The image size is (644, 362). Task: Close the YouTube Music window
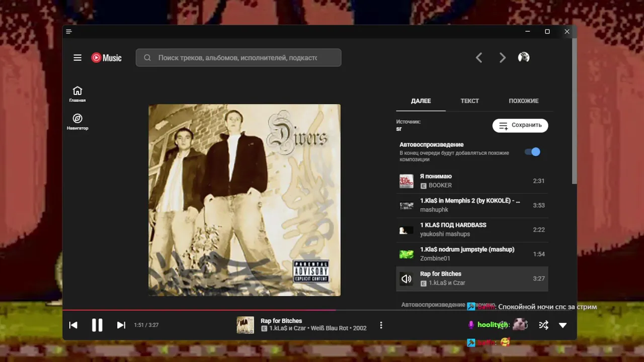567,32
